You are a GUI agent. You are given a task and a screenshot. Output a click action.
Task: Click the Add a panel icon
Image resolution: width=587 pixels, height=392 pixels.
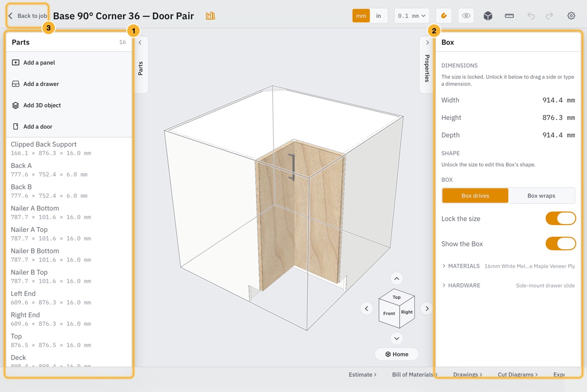tap(16, 63)
